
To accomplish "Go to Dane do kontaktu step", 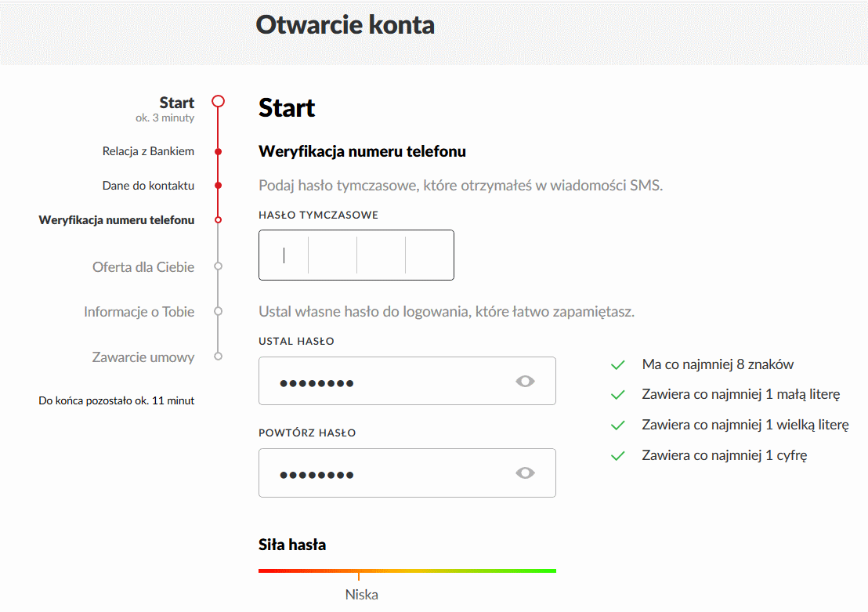I will (x=148, y=186).
